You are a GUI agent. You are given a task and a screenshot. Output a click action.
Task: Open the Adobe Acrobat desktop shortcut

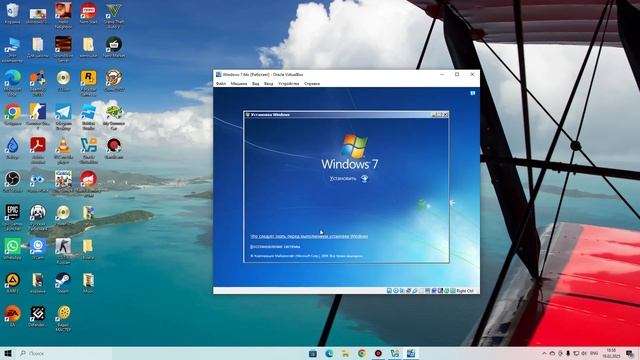pyautogui.click(x=38, y=150)
